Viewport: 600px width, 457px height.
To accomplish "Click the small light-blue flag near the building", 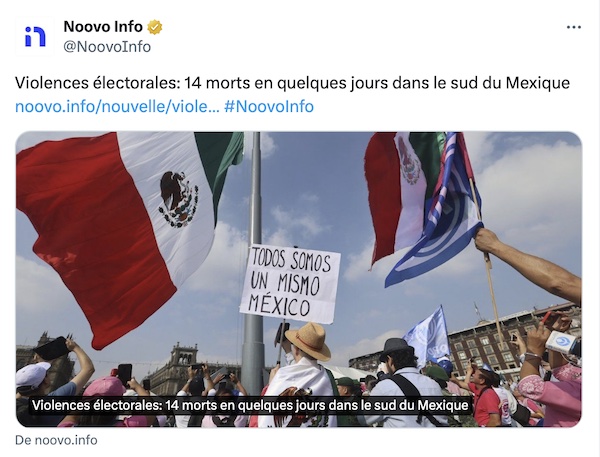I will pos(429,335).
